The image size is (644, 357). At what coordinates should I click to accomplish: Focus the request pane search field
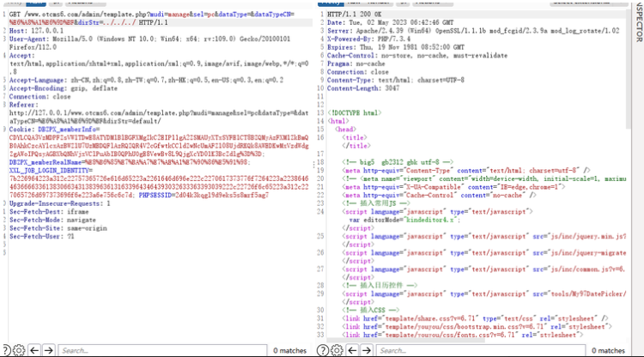click(162, 350)
